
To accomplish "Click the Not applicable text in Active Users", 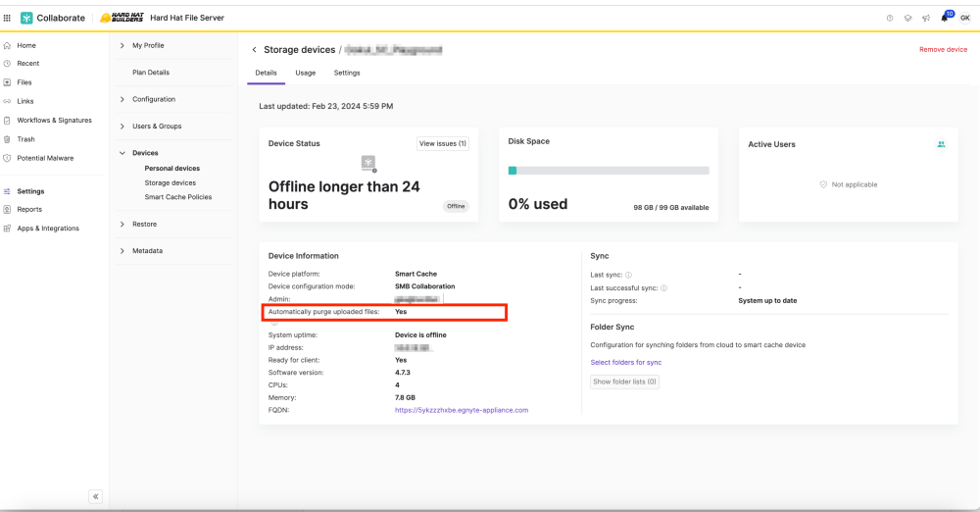I will click(855, 184).
